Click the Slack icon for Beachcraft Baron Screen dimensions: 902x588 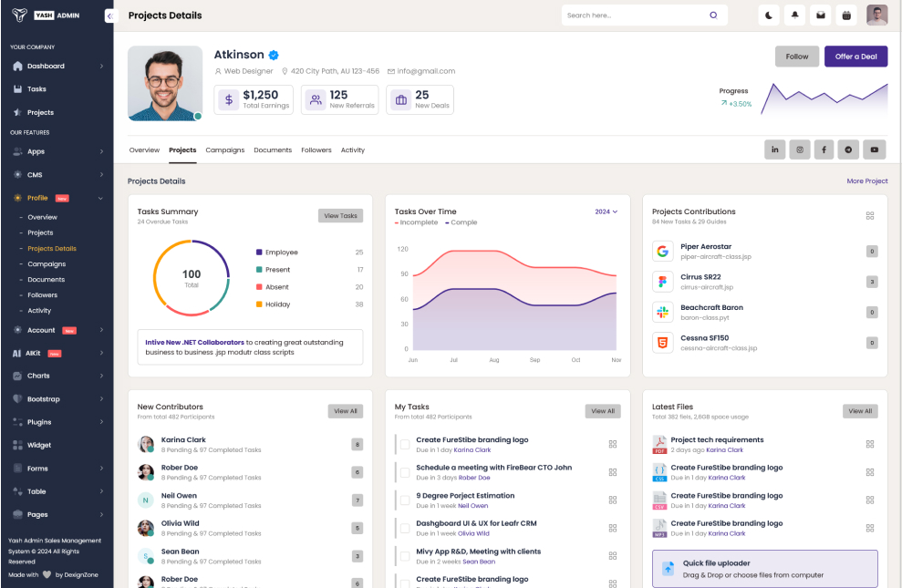[663, 312]
